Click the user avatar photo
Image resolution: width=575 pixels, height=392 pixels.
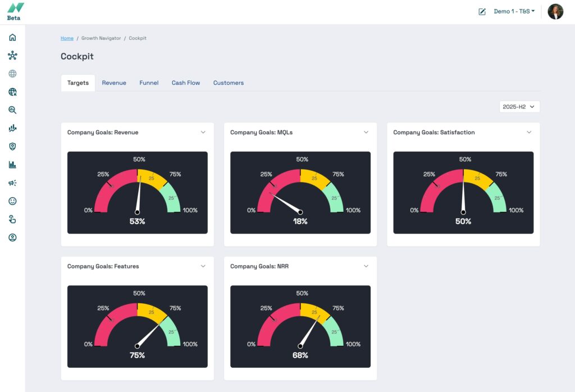click(555, 12)
